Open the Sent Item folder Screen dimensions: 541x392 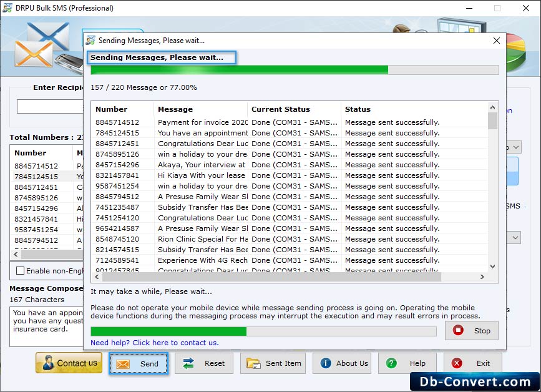pos(273,363)
